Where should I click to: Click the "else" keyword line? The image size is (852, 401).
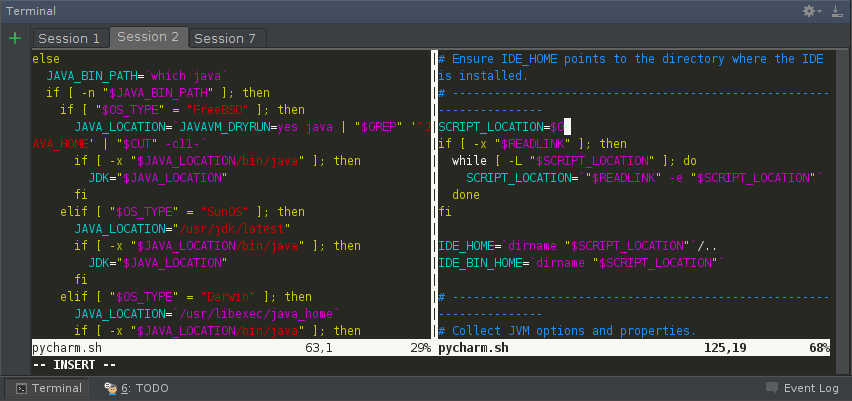tap(46, 59)
